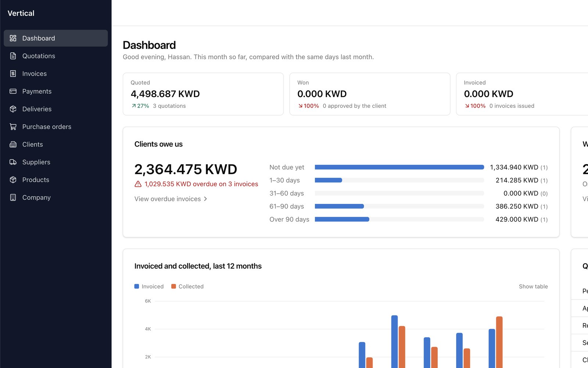Image resolution: width=588 pixels, height=368 pixels.
Task: Click the 1,334.940 KWD amount
Action: [514, 167]
